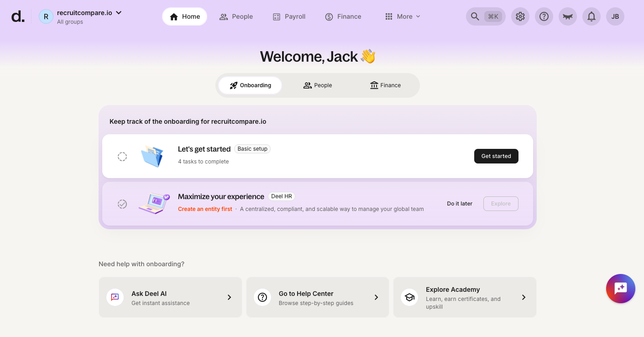The image size is (644, 337).
Task: Click the chevron on Go to Help Center card
Action: coord(376,297)
